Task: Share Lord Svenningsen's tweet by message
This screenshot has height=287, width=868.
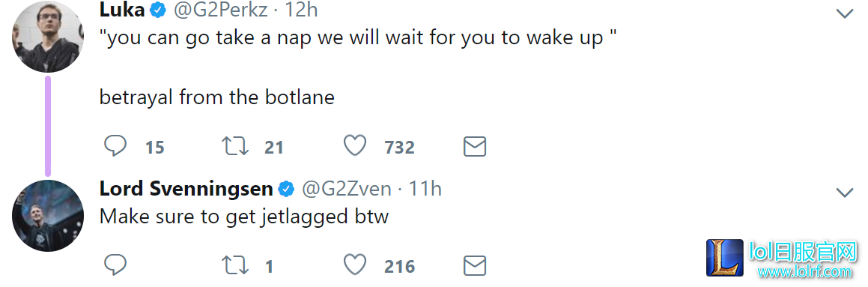Action: coord(474,266)
